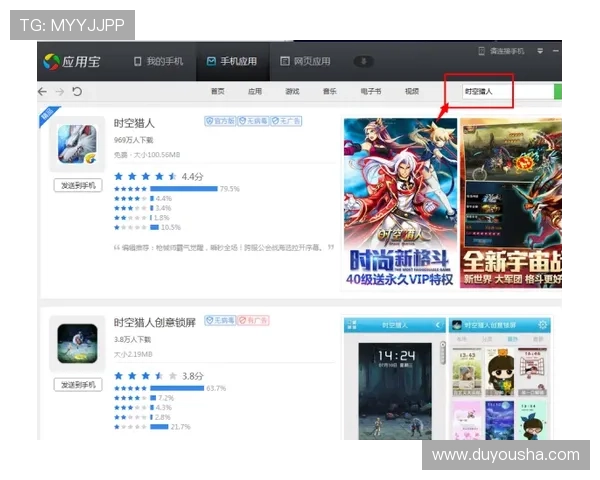The height and width of the screenshot is (480, 600).
Task: Click the green search button
Action: [558, 91]
